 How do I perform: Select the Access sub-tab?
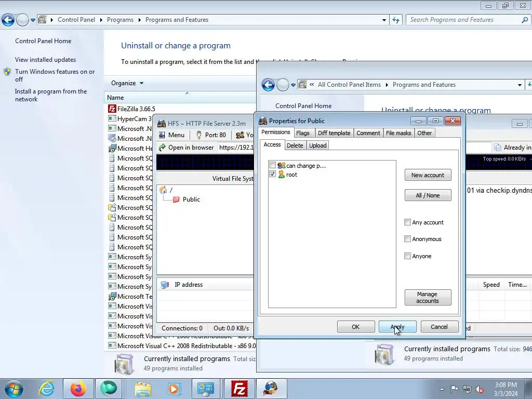[x=272, y=144]
